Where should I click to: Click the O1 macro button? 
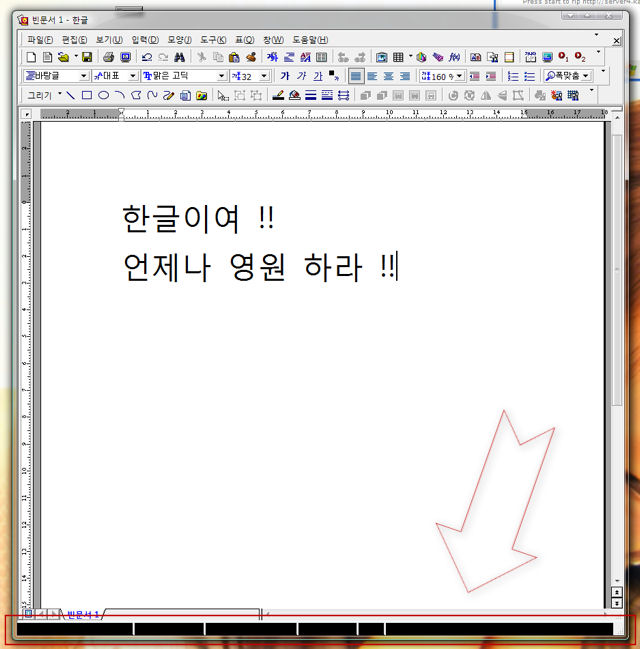point(563,57)
